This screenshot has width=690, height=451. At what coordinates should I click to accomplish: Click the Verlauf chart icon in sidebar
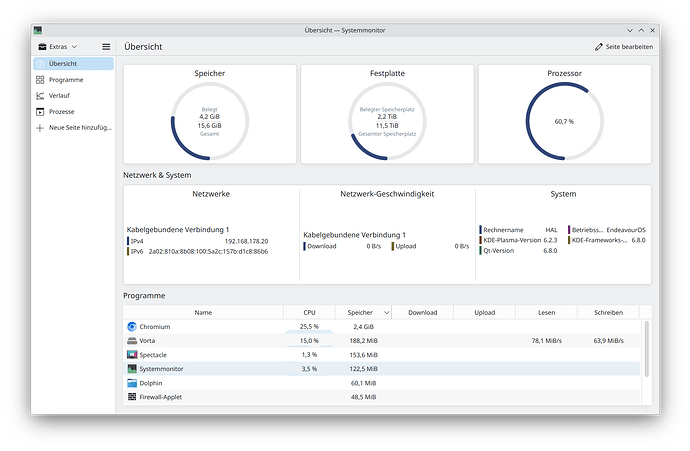point(40,95)
